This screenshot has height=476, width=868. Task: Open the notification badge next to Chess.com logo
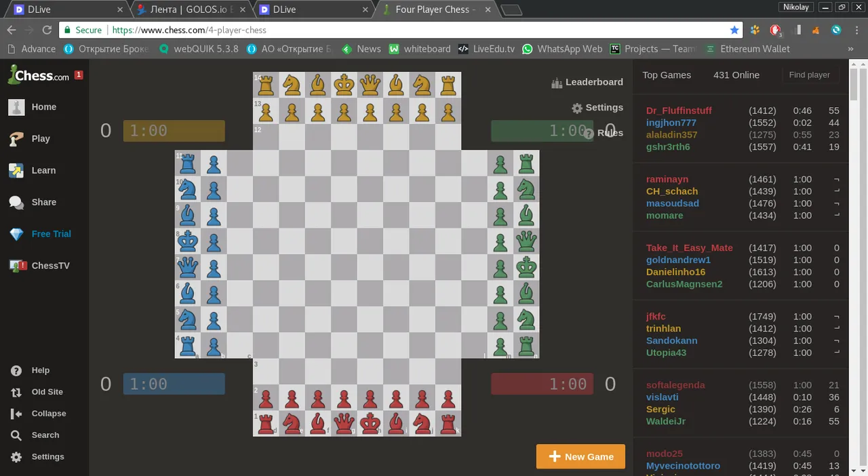[79, 75]
